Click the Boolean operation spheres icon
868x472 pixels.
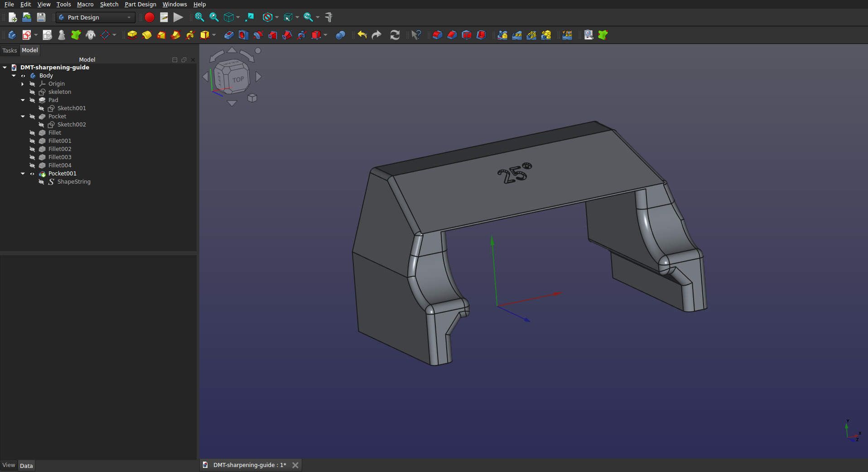(x=341, y=35)
